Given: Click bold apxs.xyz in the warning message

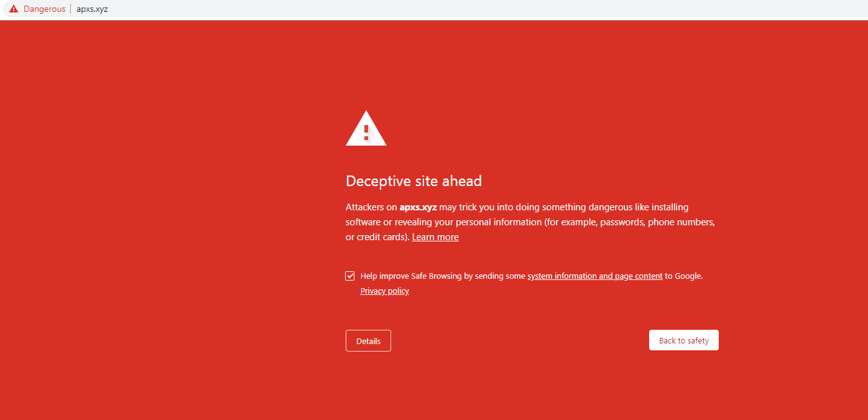Looking at the screenshot, I should [418, 207].
